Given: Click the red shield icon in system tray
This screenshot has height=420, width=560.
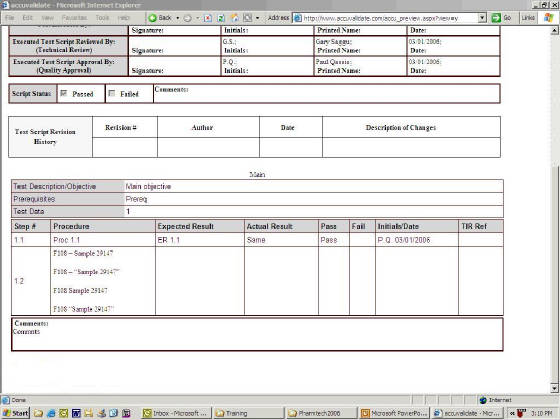Looking at the screenshot, I should point(521,413).
